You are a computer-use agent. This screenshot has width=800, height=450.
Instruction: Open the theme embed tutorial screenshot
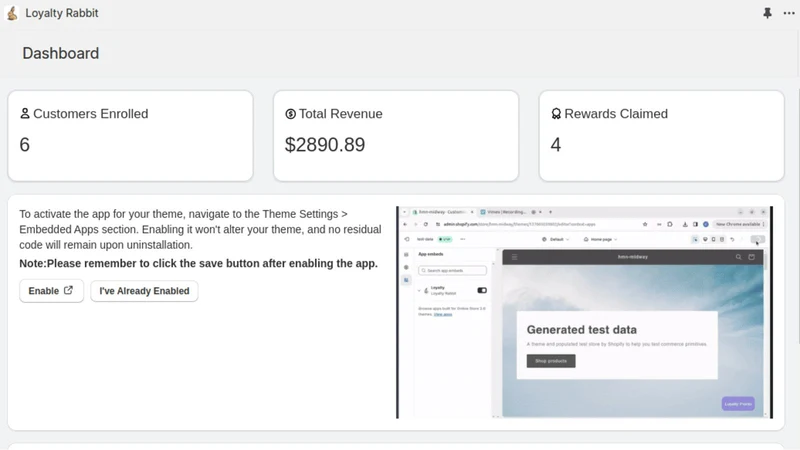pos(584,312)
